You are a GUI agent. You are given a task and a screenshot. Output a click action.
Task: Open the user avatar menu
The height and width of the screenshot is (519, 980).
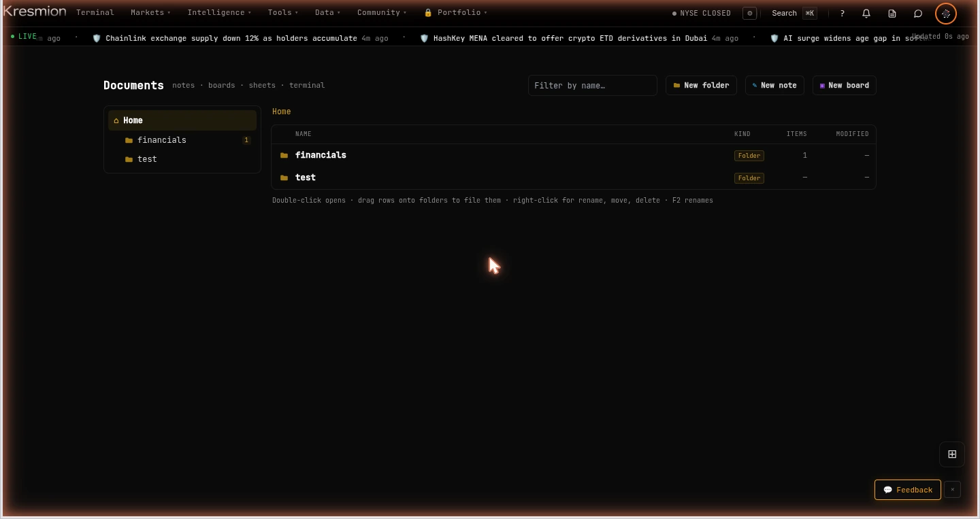tap(946, 13)
